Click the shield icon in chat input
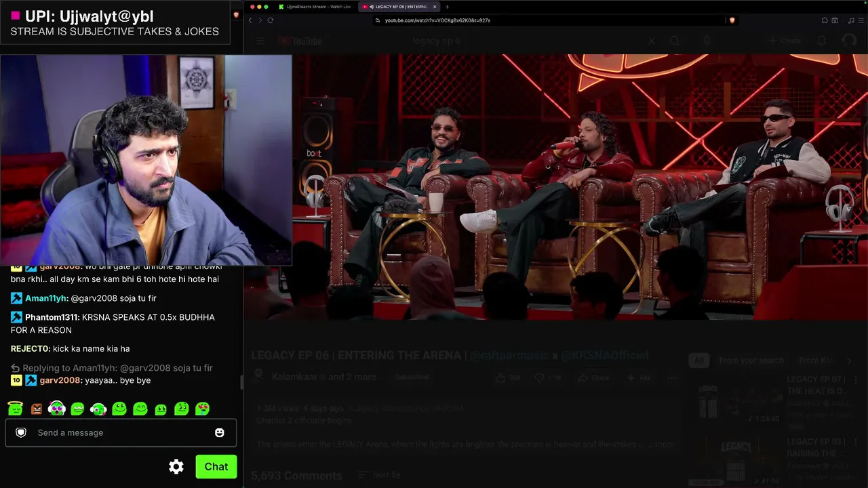868x488 pixels. click(x=21, y=432)
